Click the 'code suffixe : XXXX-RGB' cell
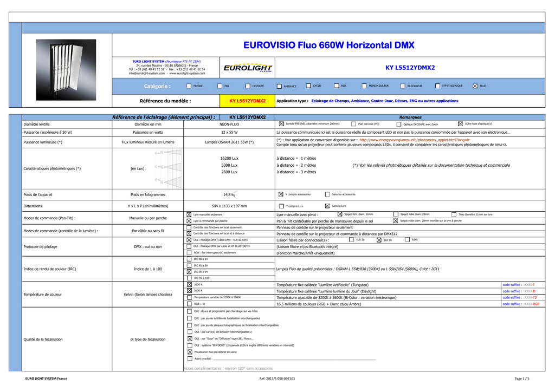The width and height of the screenshot is (555, 392). 523,304
